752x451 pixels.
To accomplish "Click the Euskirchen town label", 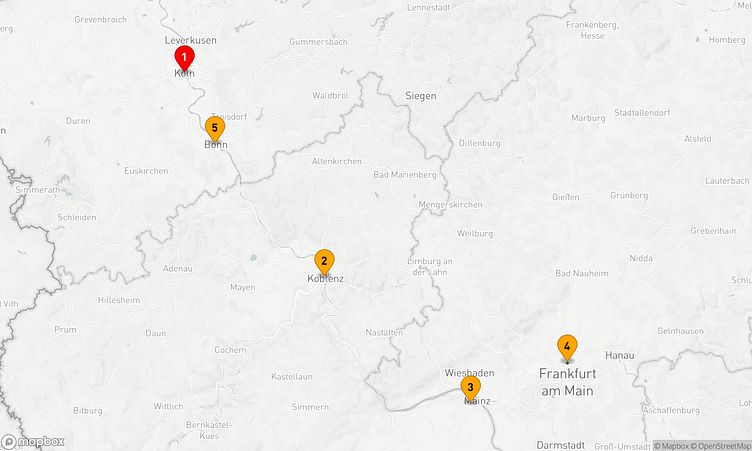I will 146,171.
